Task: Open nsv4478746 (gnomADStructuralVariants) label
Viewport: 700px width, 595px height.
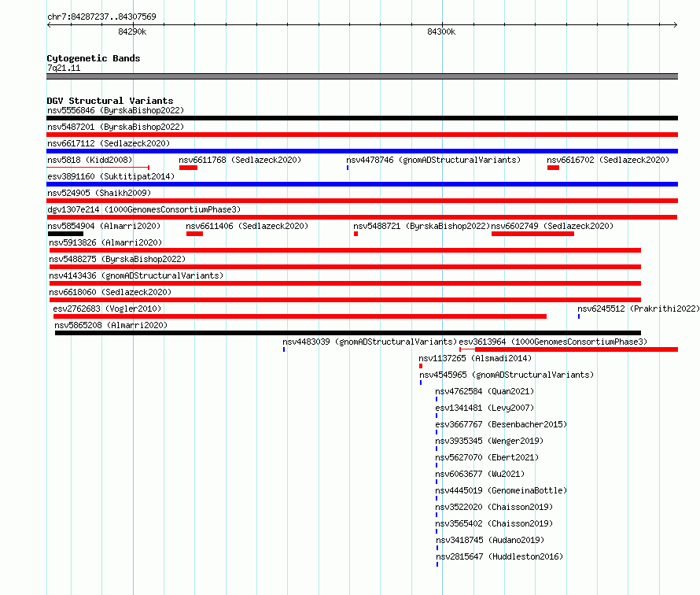Action: point(433,160)
